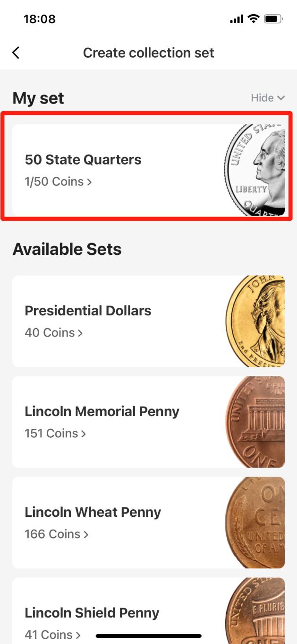Open the 40 Coins link
The width and height of the screenshot is (297, 644).
(x=53, y=332)
